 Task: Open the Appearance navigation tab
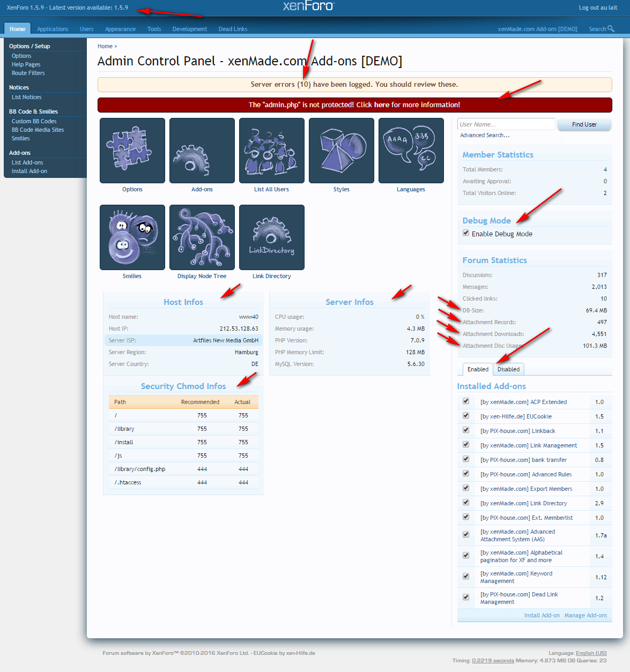pyautogui.click(x=120, y=29)
